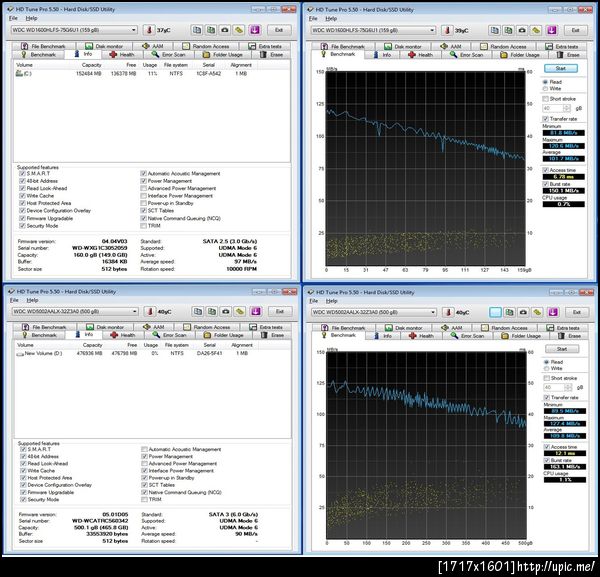
Task: Open drive selector WDC WD5002AALX in Benchmark window
Action: [x=374, y=312]
